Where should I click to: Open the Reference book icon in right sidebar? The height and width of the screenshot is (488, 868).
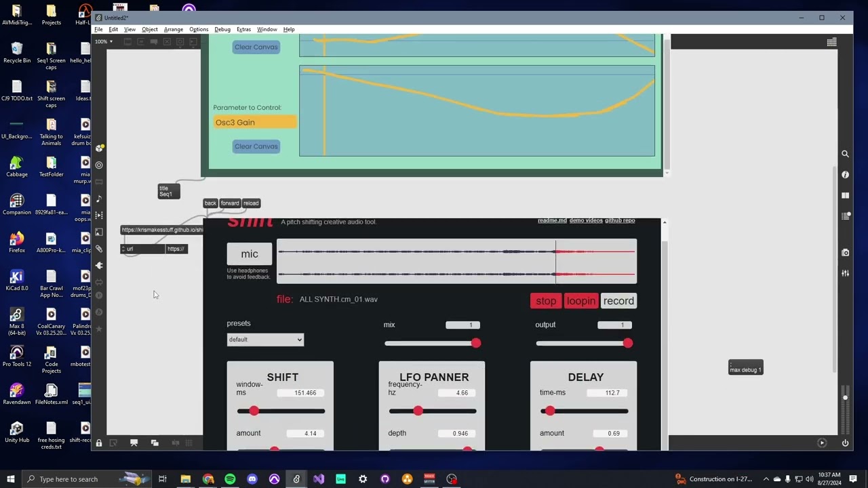pyautogui.click(x=845, y=195)
